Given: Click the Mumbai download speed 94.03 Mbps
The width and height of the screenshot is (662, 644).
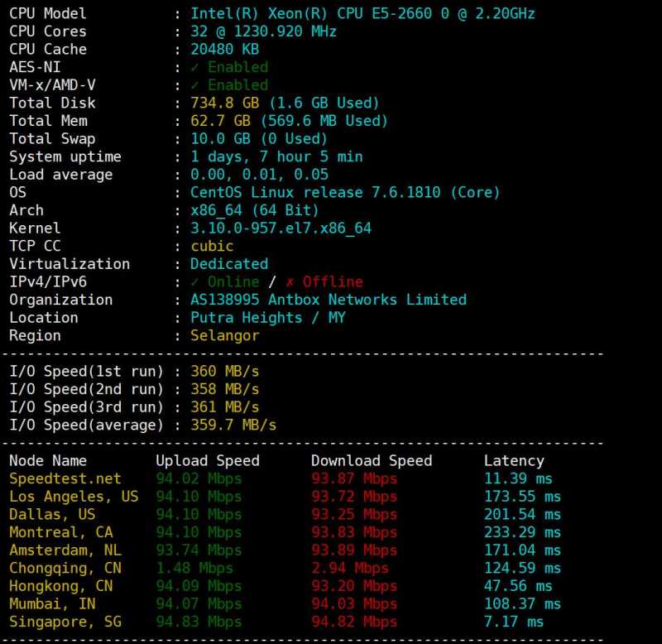Looking at the screenshot, I should tap(354, 604).
